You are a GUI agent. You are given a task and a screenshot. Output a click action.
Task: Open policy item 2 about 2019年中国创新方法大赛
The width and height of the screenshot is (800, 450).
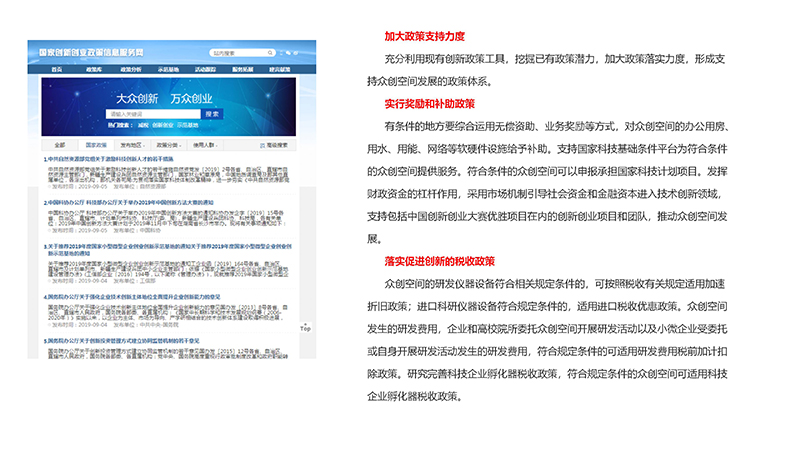[129, 203]
